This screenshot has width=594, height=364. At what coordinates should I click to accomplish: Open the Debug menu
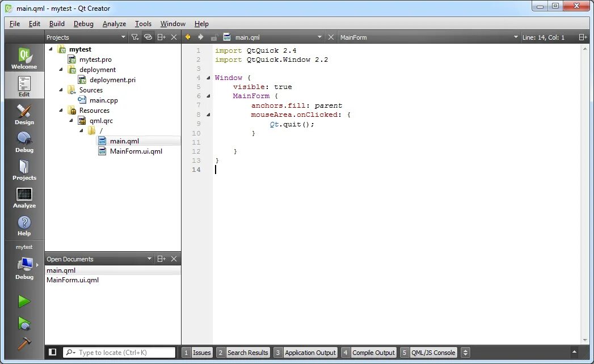tap(83, 23)
